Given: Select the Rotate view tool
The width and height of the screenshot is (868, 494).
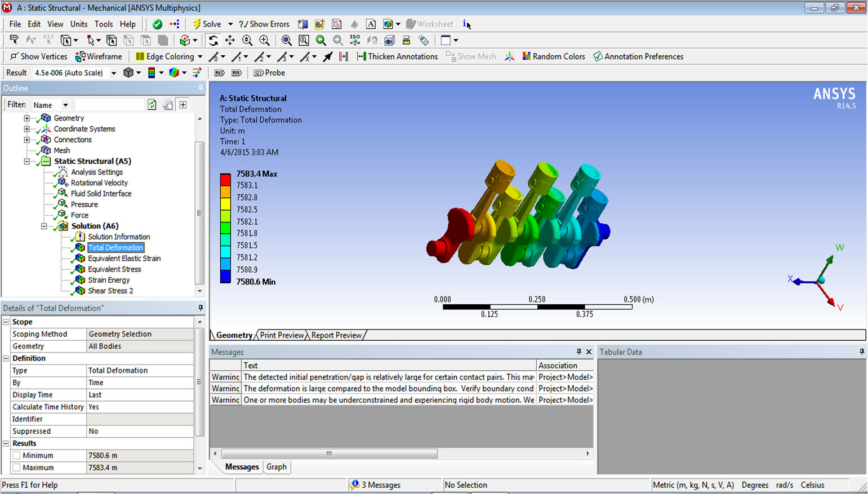Looking at the screenshot, I should pyautogui.click(x=213, y=41).
